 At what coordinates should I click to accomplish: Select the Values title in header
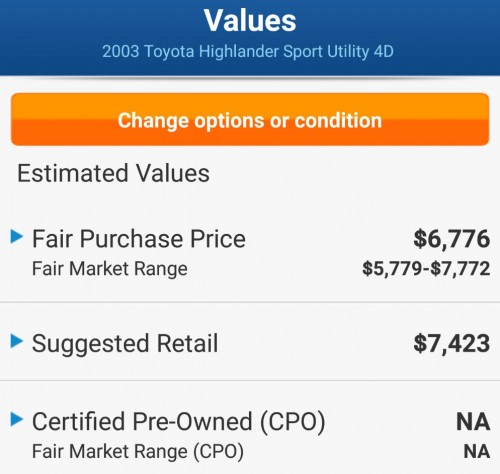[x=250, y=21]
